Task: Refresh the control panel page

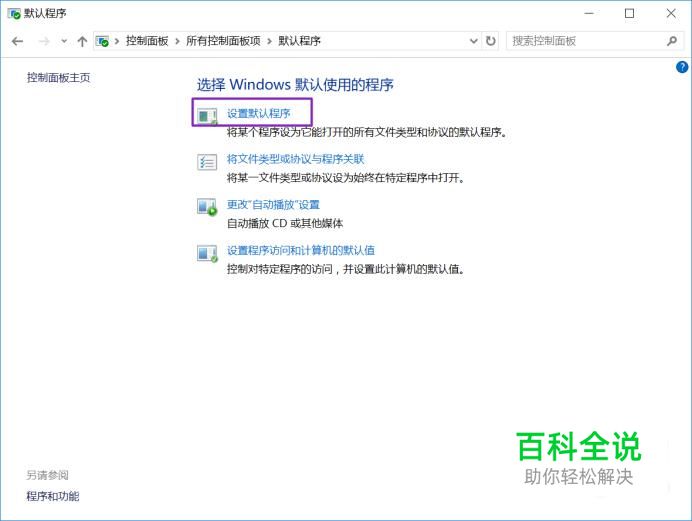Action: [x=490, y=41]
